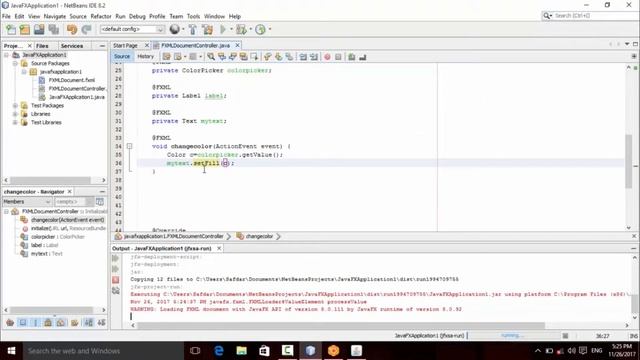Click Find Next Occurrence icon in editor toolbar
This screenshot has width=640, height=360.
(x=233, y=57)
